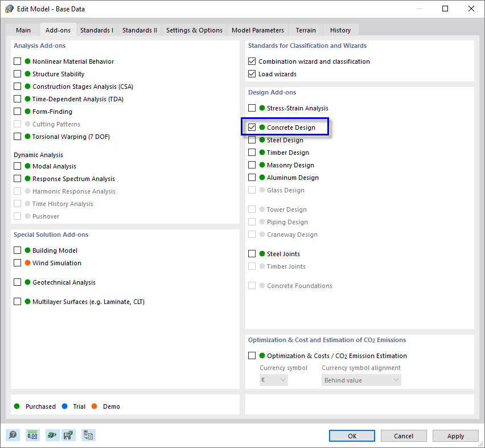Open Currency symbol alignment dropdown
Image resolution: width=485 pixels, height=448 pixels.
(361, 380)
